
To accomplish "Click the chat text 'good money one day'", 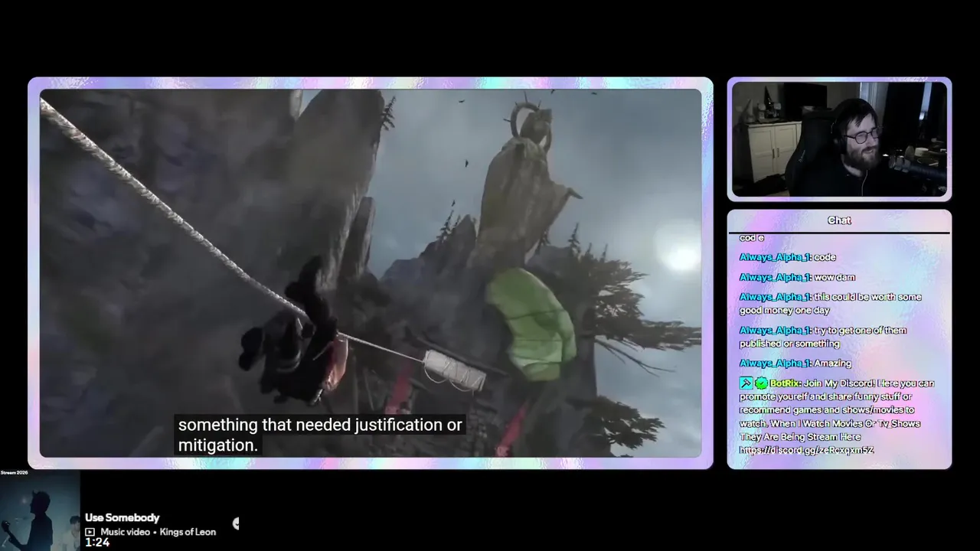I will [785, 311].
